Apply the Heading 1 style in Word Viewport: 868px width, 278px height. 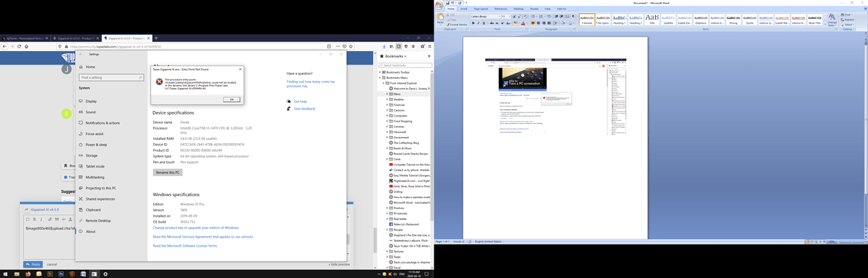(x=619, y=20)
